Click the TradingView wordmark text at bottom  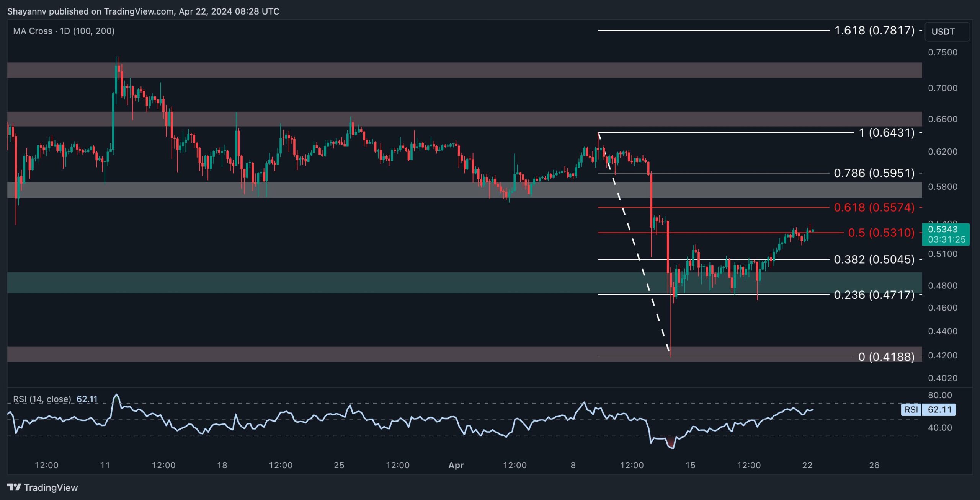(51, 487)
